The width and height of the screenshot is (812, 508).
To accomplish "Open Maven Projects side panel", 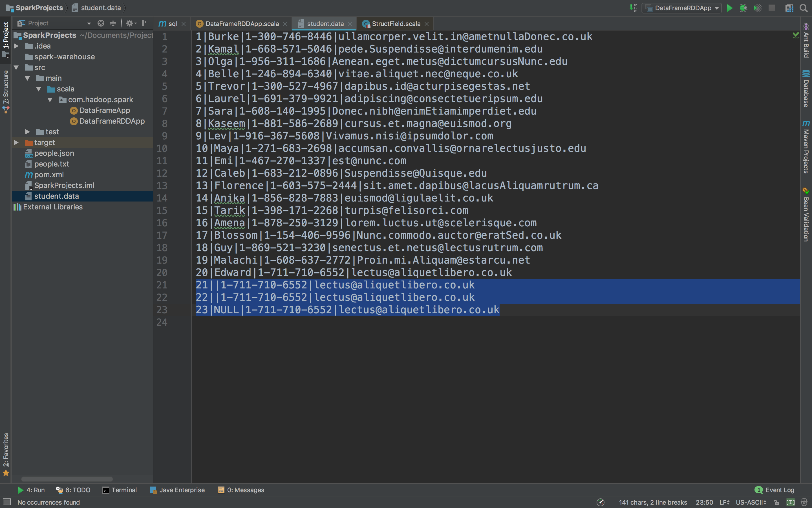I will click(806, 147).
